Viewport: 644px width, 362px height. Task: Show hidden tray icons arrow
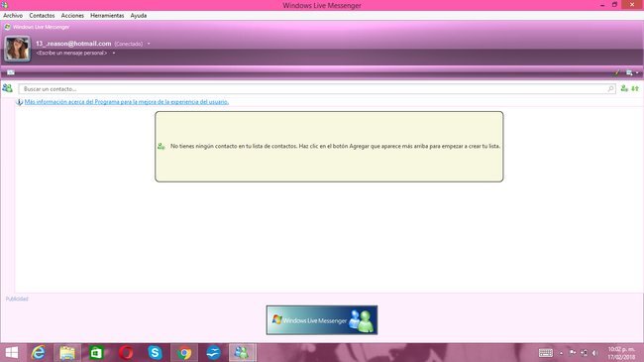click(561, 353)
